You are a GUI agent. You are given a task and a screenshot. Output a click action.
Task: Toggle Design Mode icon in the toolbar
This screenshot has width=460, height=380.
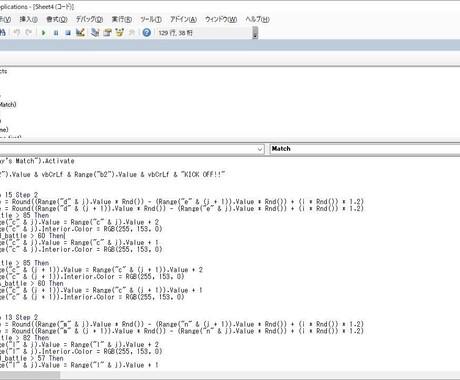point(80,32)
